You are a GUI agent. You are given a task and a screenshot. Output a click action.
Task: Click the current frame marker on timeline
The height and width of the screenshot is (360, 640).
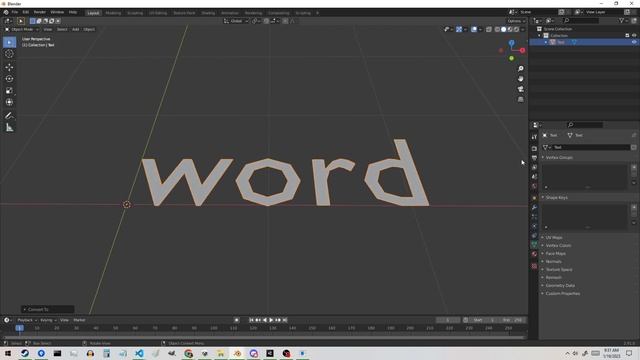click(x=19, y=328)
